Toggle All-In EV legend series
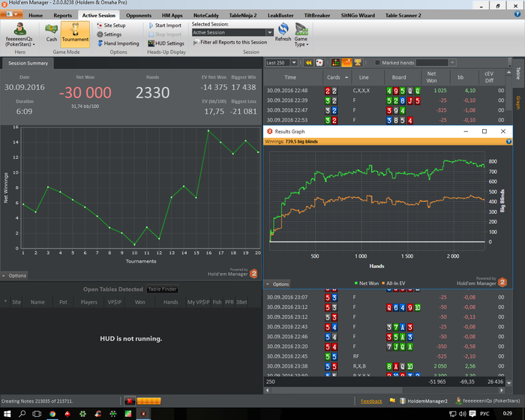Viewport: 525px width, 420px height. point(394,283)
